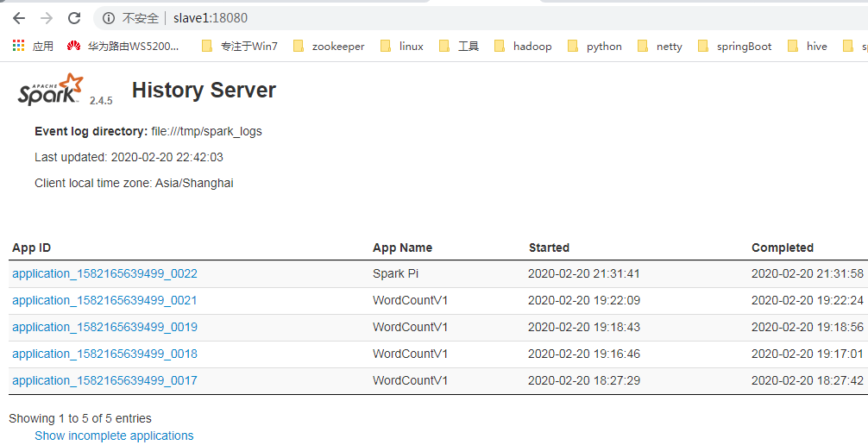The height and width of the screenshot is (445, 868).
Task: Click started time 2020-02-20 21:31:41
Action: [584, 273]
